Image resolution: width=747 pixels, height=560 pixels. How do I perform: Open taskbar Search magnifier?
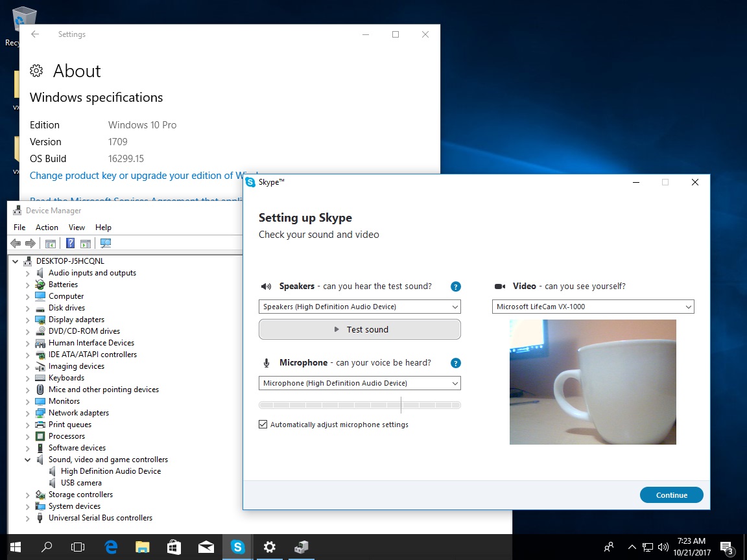pyautogui.click(x=47, y=547)
